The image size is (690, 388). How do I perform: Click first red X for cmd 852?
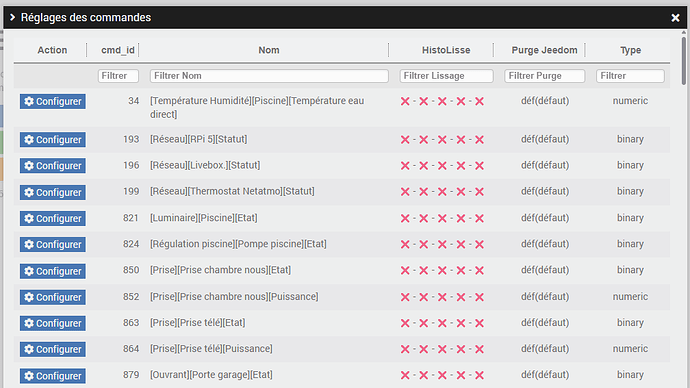(405, 297)
